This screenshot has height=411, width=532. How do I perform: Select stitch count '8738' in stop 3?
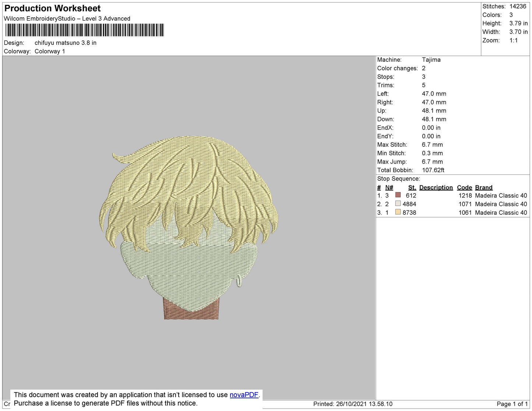tap(409, 213)
